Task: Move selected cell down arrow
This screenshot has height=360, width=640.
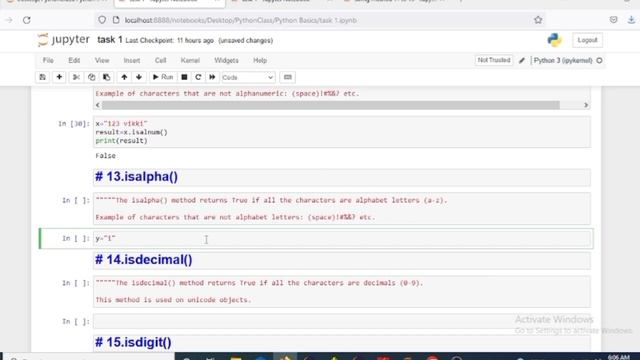Action: (139, 77)
